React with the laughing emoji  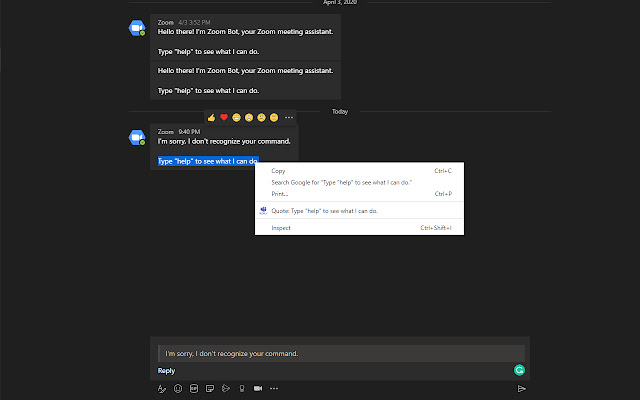(x=236, y=118)
